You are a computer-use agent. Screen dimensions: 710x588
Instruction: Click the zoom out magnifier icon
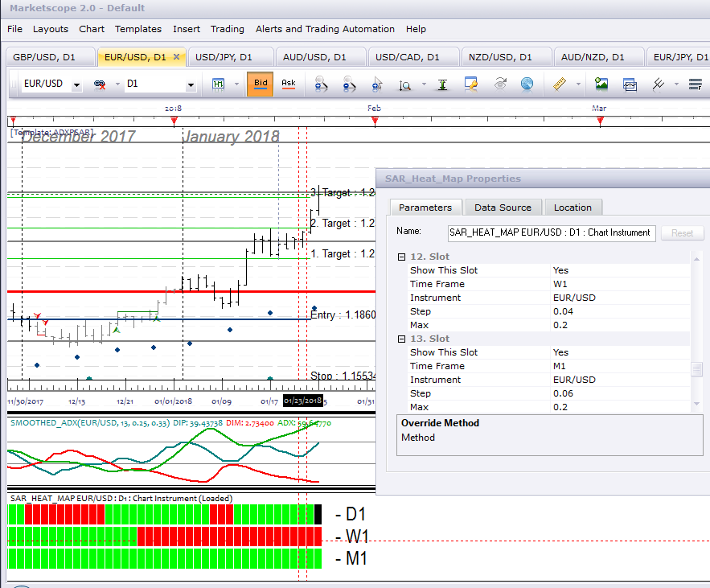point(349,84)
